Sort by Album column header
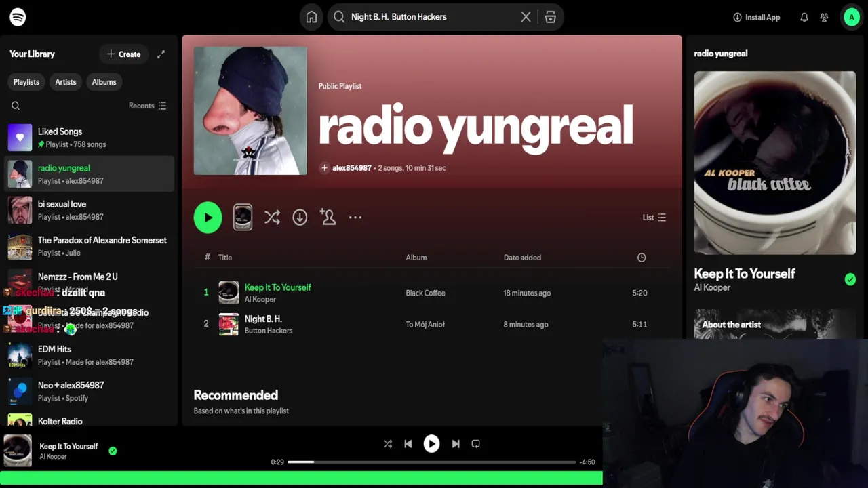Viewport: 868px width, 488px height. click(416, 258)
